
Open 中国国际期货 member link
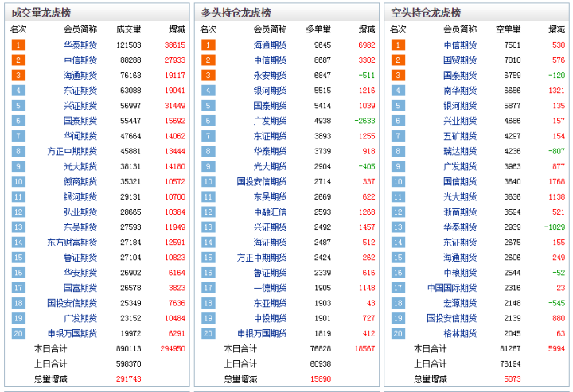pos(452,288)
